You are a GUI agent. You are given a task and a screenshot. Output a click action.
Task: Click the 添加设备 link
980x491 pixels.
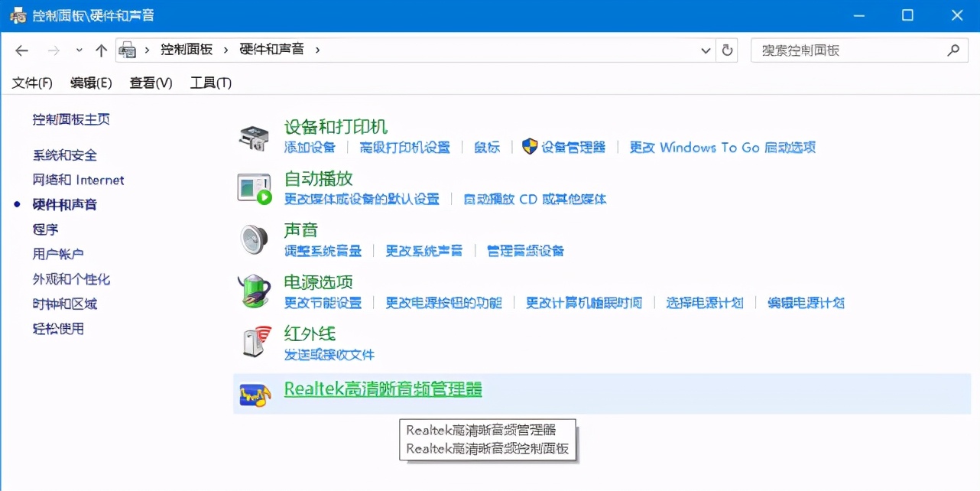coord(310,147)
